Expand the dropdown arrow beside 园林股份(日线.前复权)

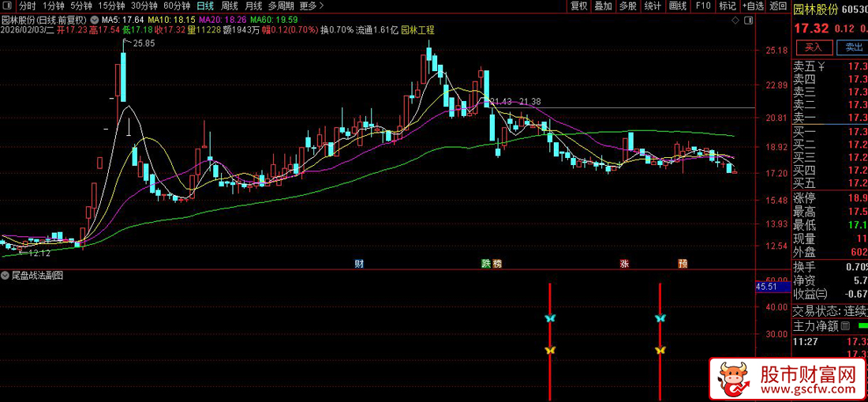pyautogui.click(x=93, y=21)
